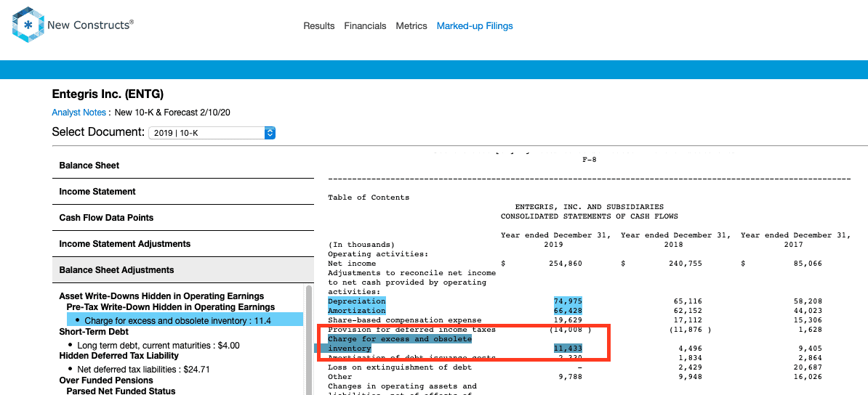This screenshot has height=395, width=868.
Task: Click the value 19,629 in 2019 column
Action: click(568, 320)
